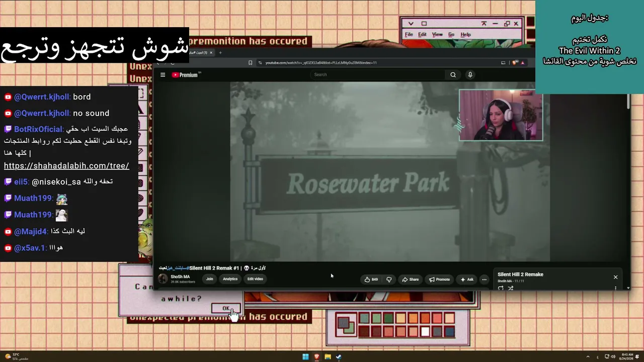Screen dimensions: 644x362
Task: Focus the YouTube search field
Action: (x=378, y=75)
